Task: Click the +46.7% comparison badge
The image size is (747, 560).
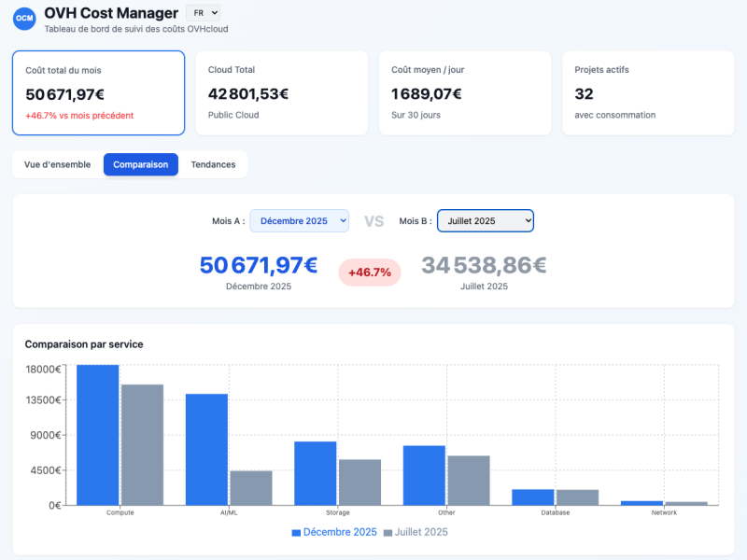Action: tap(370, 272)
